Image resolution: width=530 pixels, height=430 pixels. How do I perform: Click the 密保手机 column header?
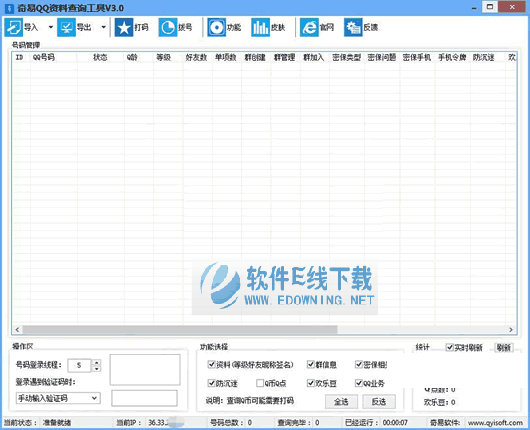click(417, 57)
